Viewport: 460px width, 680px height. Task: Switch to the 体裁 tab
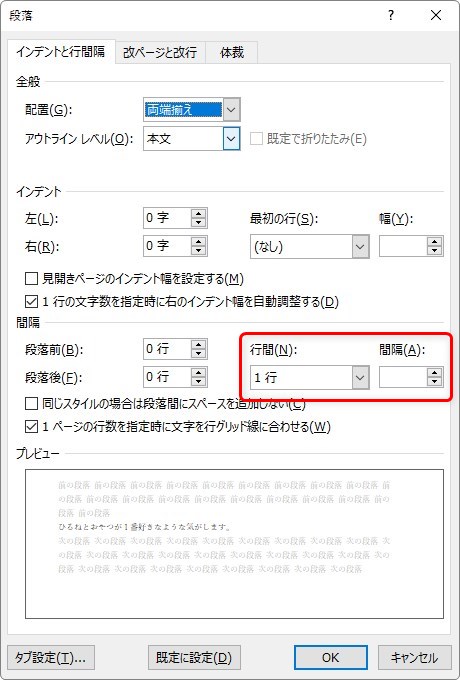pyautogui.click(x=232, y=52)
